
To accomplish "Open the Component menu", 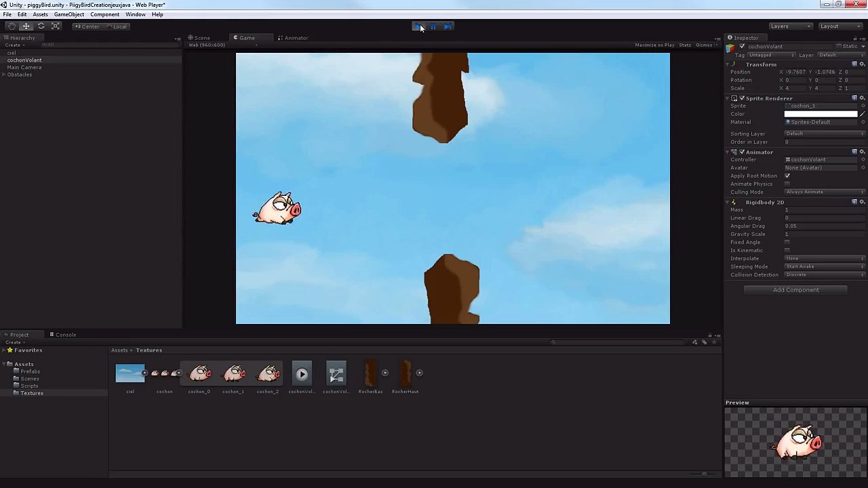I will (x=104, y=14).
